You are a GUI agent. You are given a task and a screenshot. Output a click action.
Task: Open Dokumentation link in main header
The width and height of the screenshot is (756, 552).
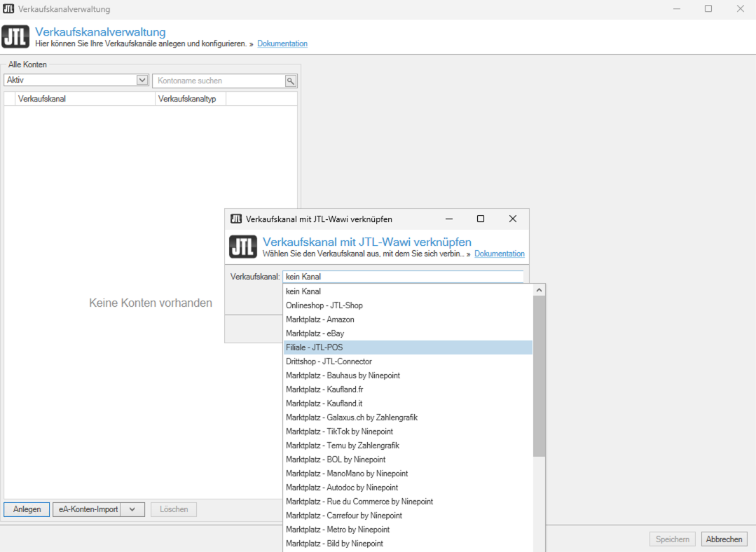point(282,43)
